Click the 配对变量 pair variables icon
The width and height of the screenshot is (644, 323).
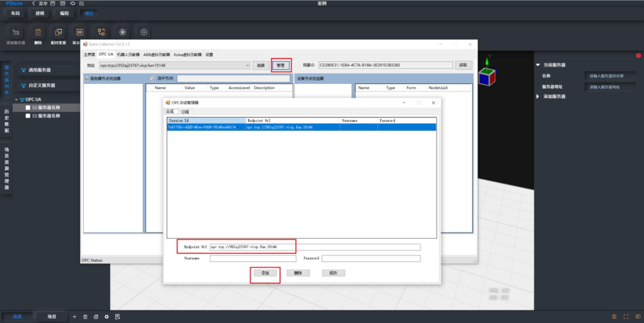[x=58, y=32]
